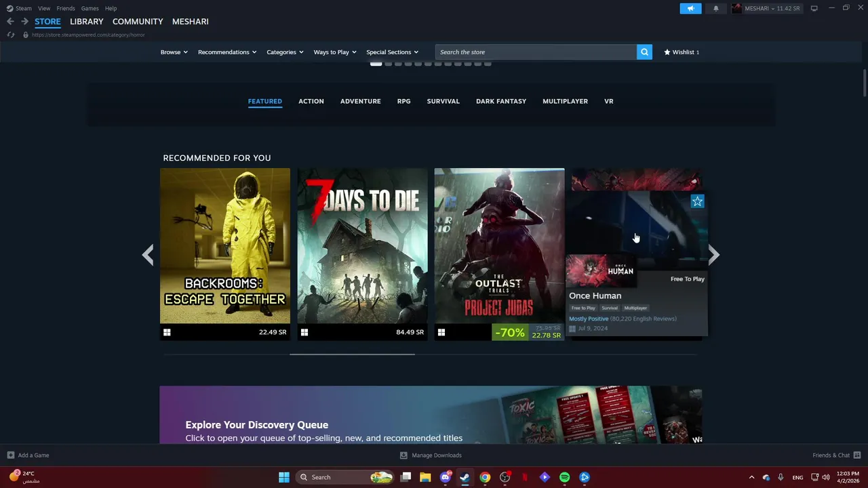The height and width of the screenshot is (488, 868).
Task: Click the page vertical scrollbar thumb
Action: click(865, 83)
